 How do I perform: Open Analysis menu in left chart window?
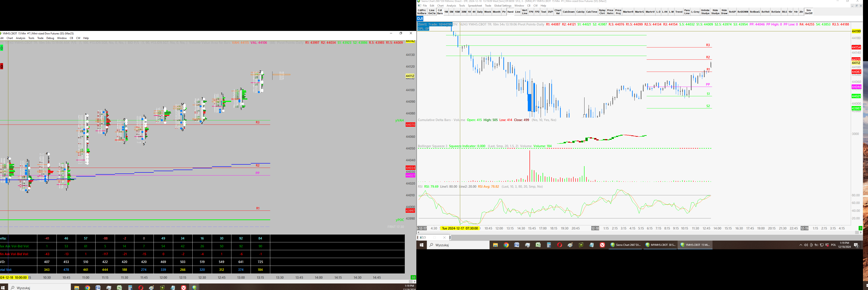(x=21, y=38)
